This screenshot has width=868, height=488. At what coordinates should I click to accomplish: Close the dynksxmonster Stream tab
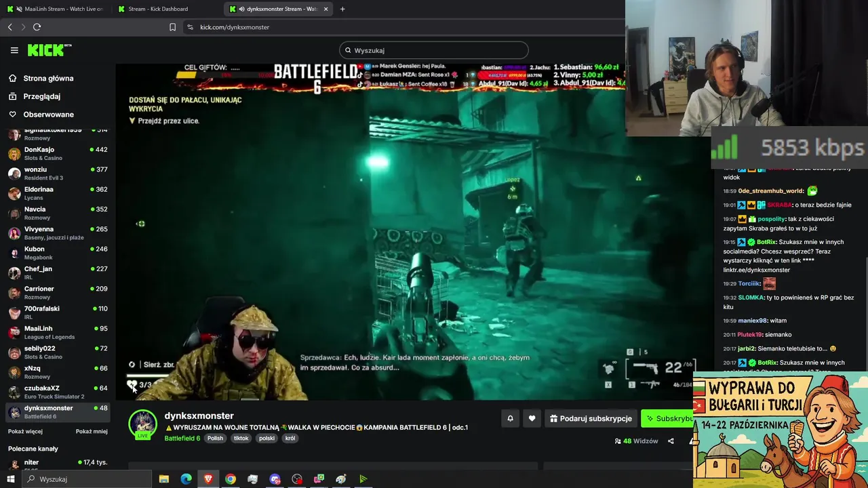pos(326,9)
